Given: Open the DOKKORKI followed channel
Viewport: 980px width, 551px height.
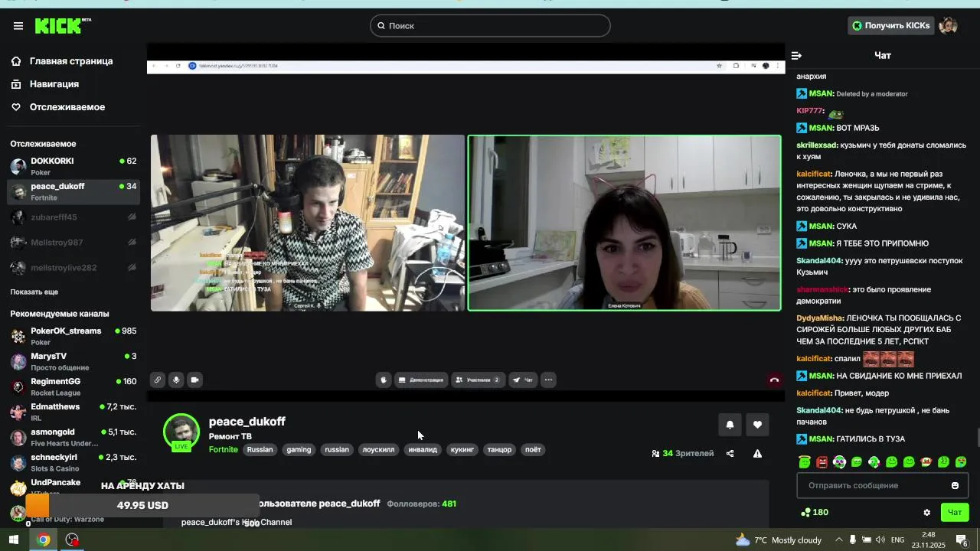Looking at the screenshot, I should [73, 166].
